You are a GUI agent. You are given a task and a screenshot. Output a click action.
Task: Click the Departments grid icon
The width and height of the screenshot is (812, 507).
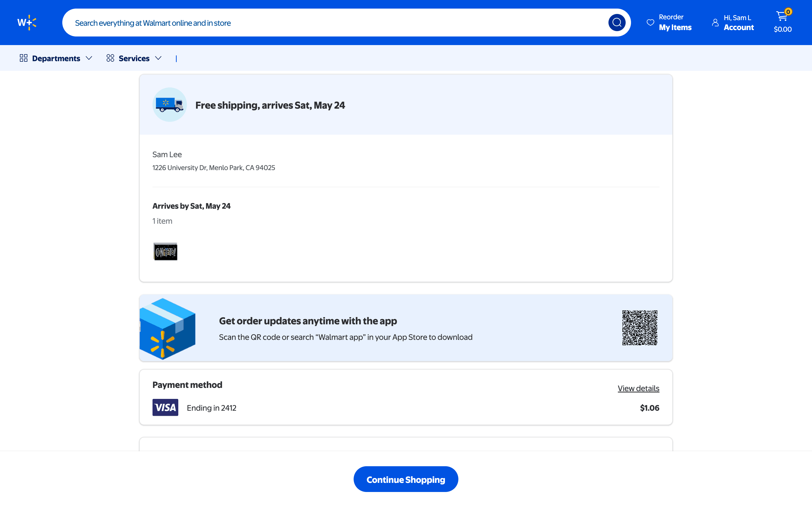coord(23,58)
